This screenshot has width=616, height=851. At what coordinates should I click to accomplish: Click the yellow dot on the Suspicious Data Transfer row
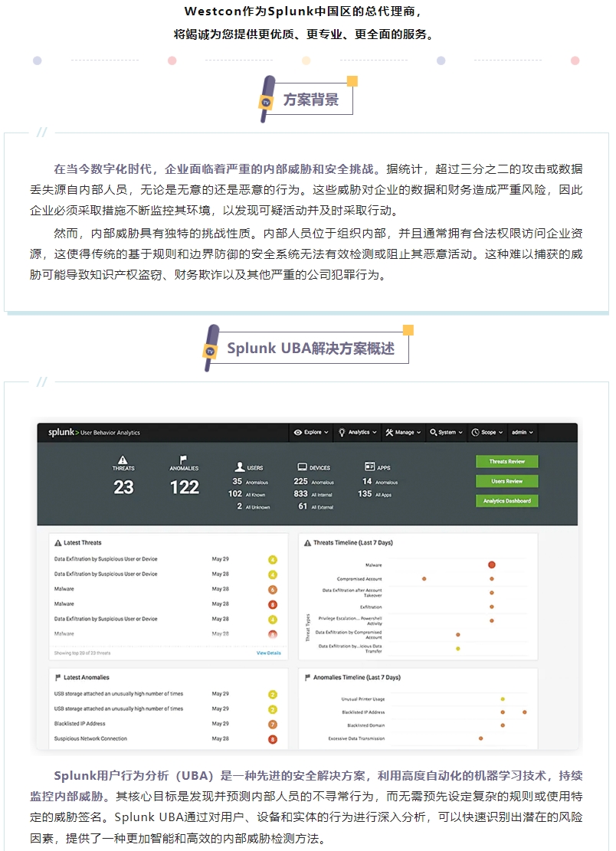point(458,649)
